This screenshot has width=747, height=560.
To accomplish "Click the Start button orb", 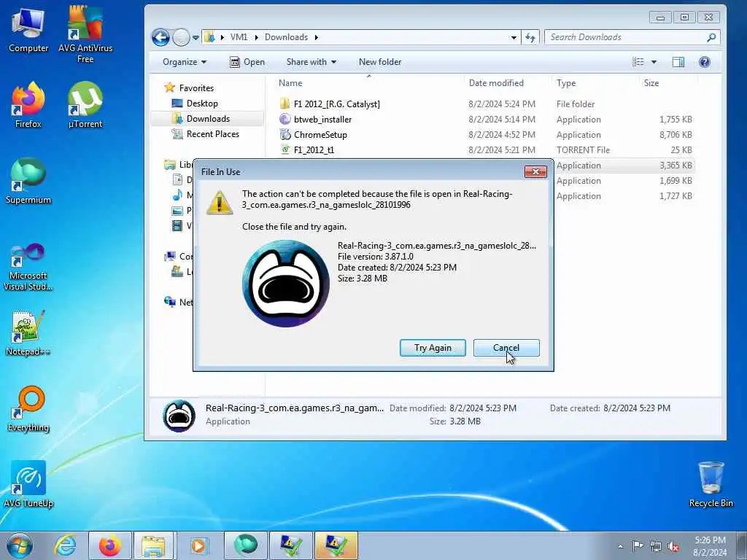I will 20,545.
